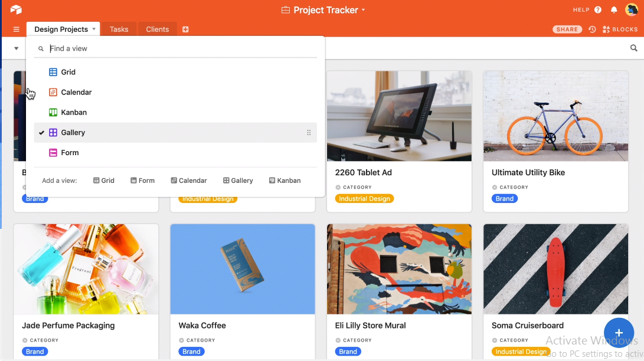Click the search magnifier on the right
Image resolution: width=644 pixels, height=361 pixels.
634,48
